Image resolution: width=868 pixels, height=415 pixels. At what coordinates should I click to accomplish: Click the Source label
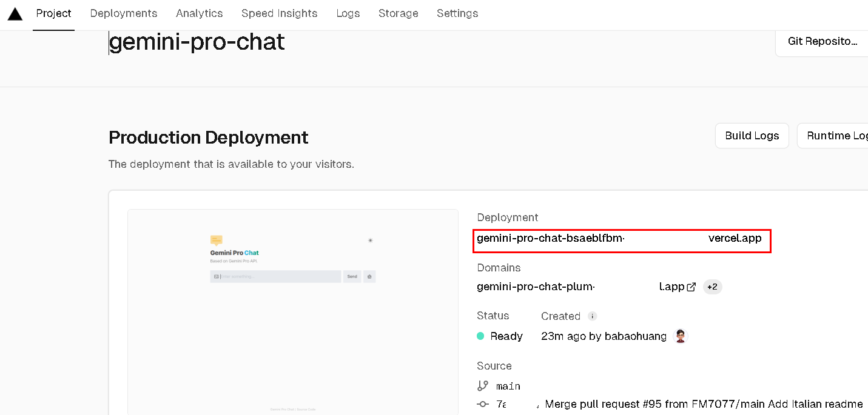point(494,366)
